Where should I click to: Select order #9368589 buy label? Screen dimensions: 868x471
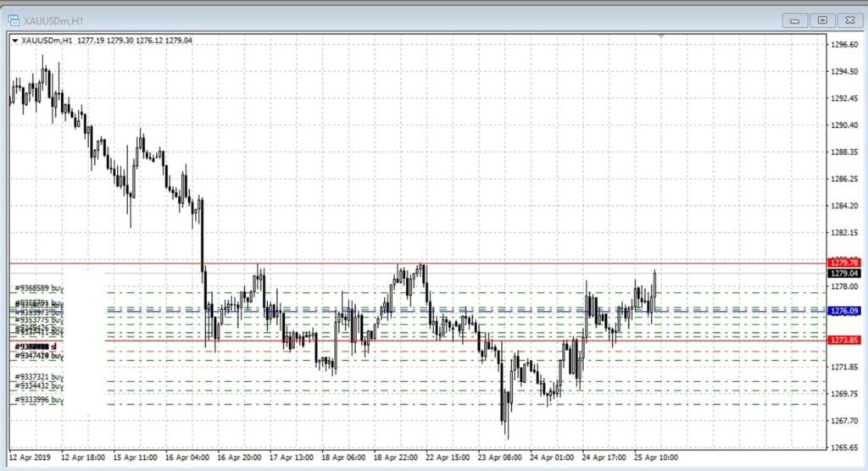tap(39, 288)
